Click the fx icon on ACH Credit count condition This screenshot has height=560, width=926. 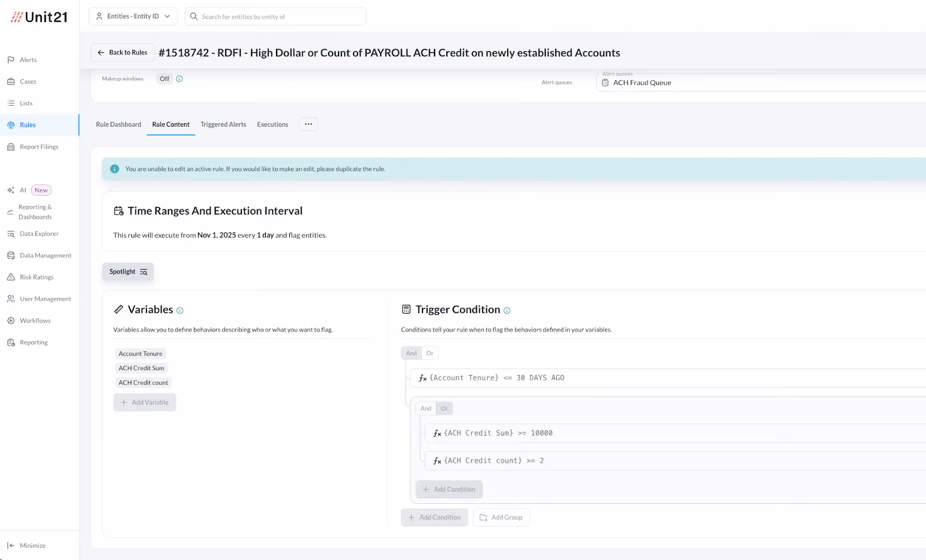click(x=438, y=461)
